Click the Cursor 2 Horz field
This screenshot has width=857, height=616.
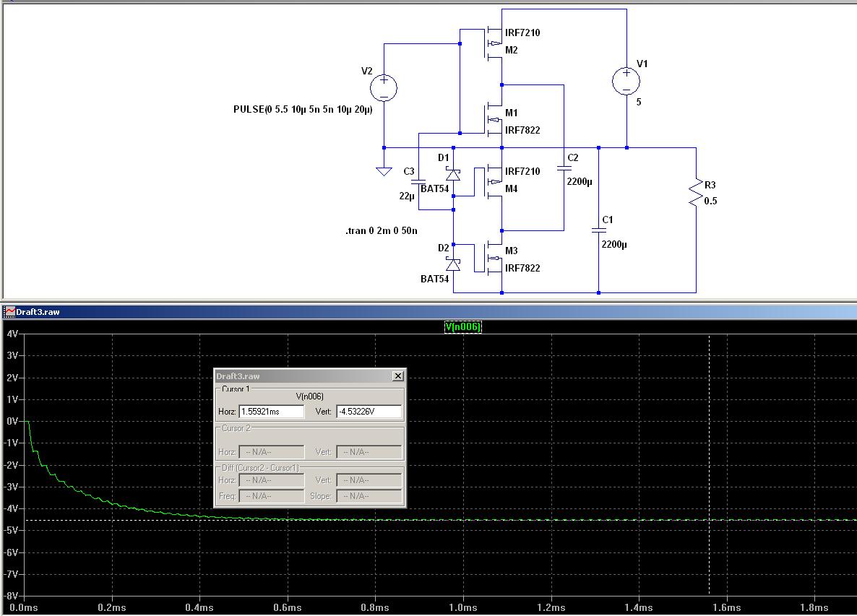coord(271,452)
